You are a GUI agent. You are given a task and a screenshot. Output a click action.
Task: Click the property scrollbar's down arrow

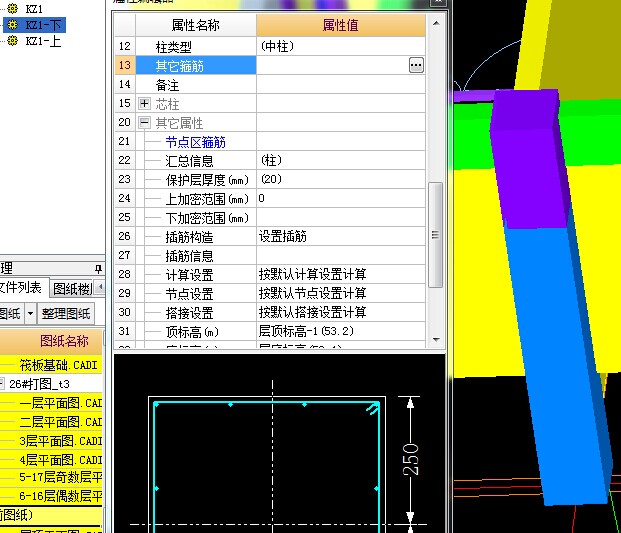pyautogui.click(x=436, y=339)
